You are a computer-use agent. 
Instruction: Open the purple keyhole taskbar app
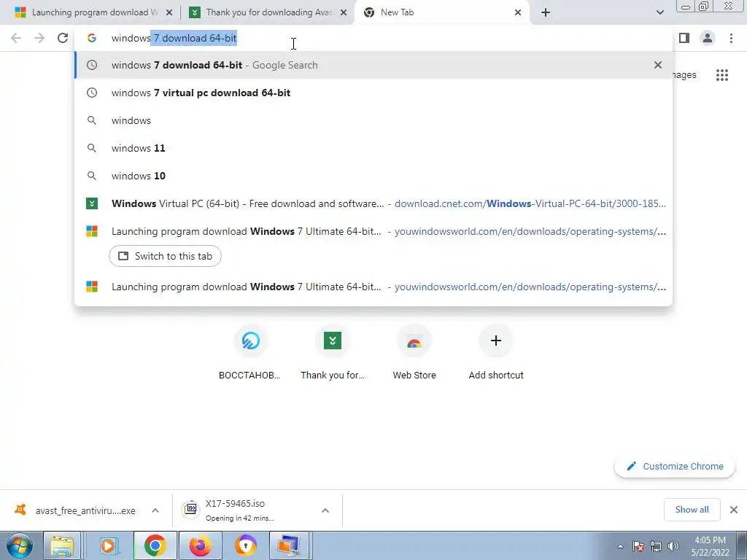[x=246, y=545]
